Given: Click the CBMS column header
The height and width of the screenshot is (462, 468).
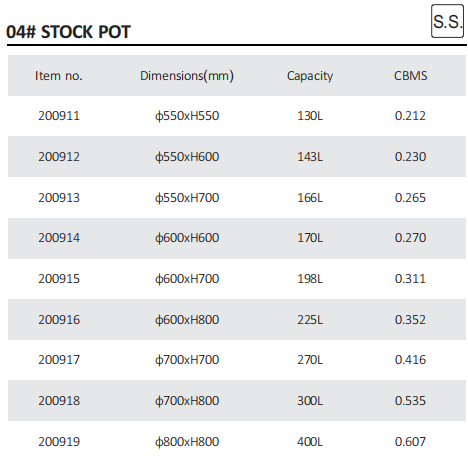Looking at the screenshot, I should (410, 76).
